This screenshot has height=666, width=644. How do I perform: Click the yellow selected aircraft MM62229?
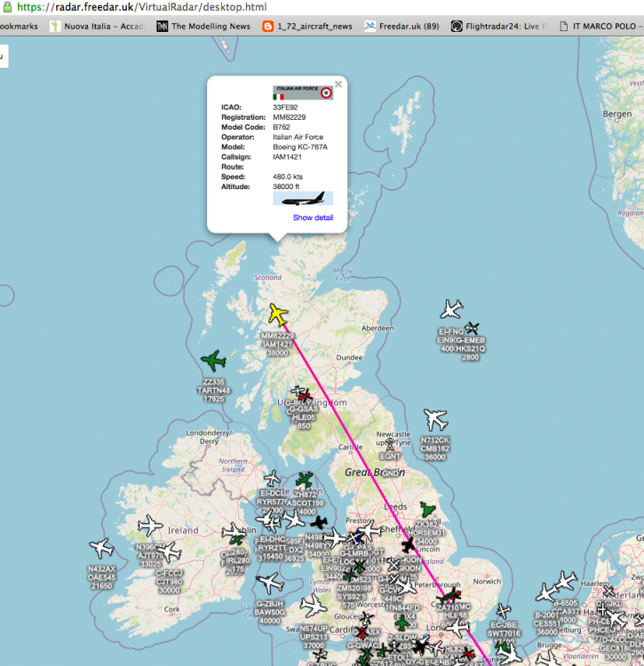click(278, 315)
